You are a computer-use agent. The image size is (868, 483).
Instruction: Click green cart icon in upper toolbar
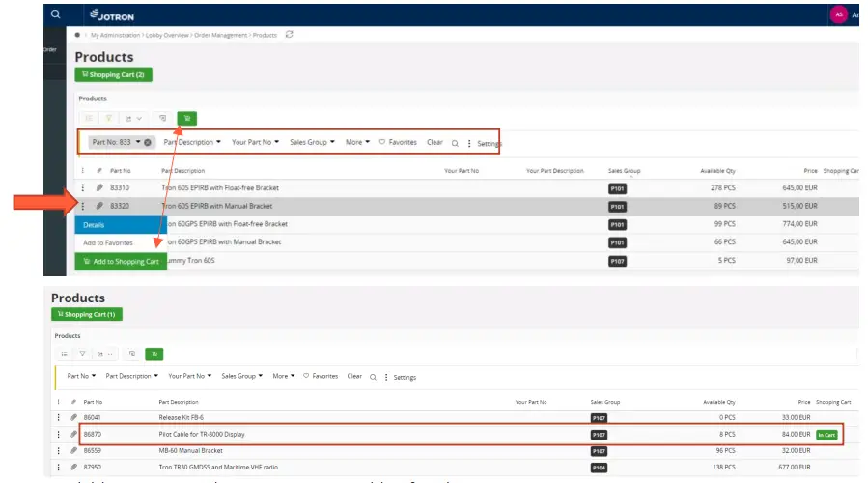pos(187,118)
